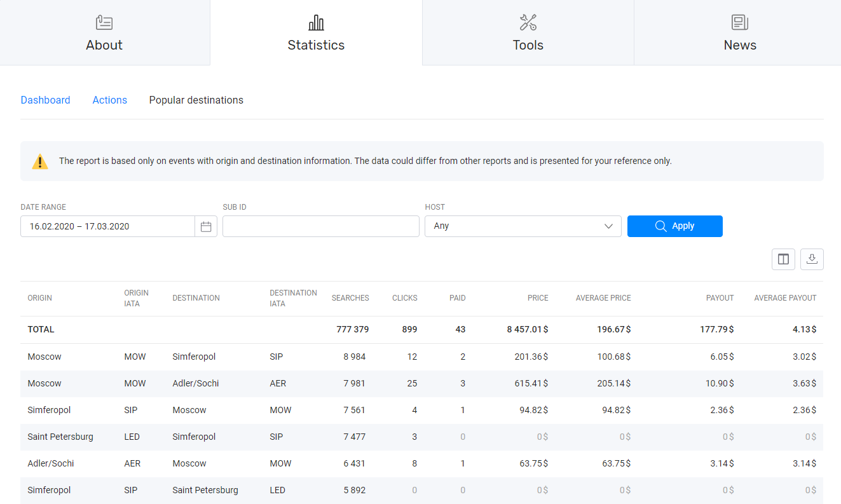Open the Actions link
Viewport: 841px width, 504px height.
coord(110,100)
